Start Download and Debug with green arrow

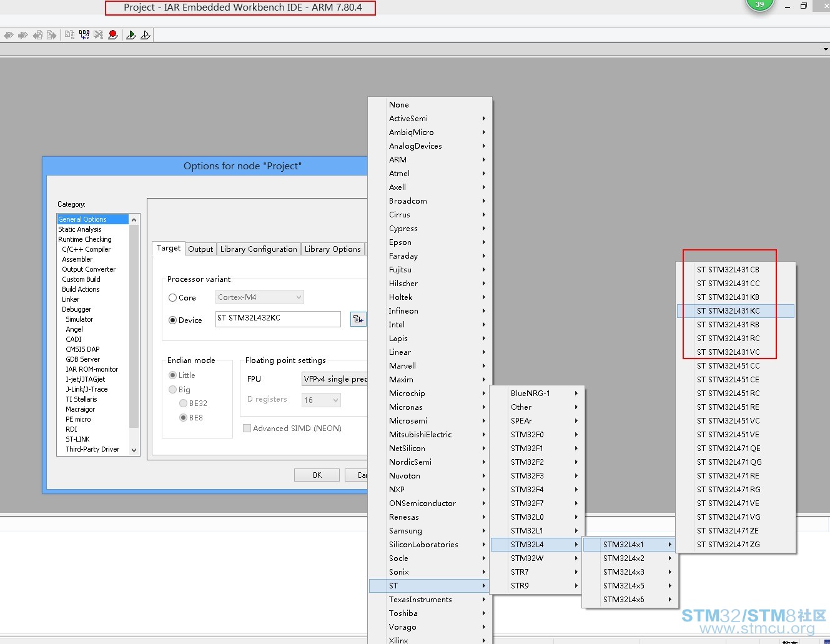[x=131, y=35]
